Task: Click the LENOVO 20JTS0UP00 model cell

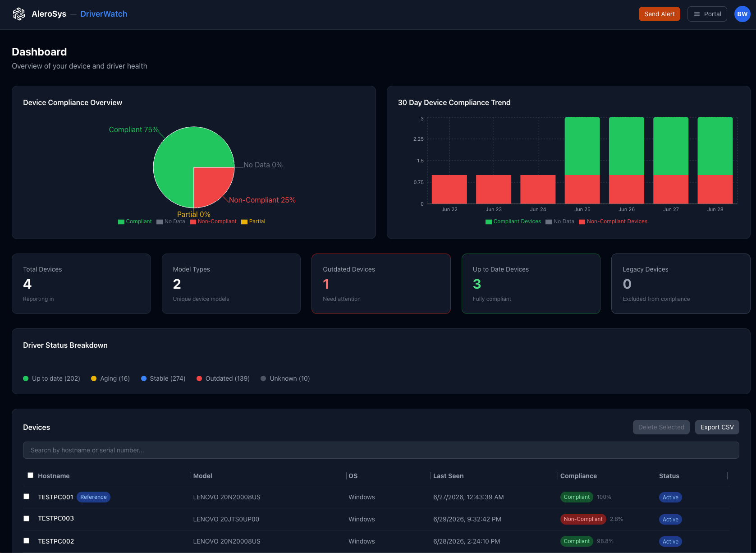Action: [226, 519]
